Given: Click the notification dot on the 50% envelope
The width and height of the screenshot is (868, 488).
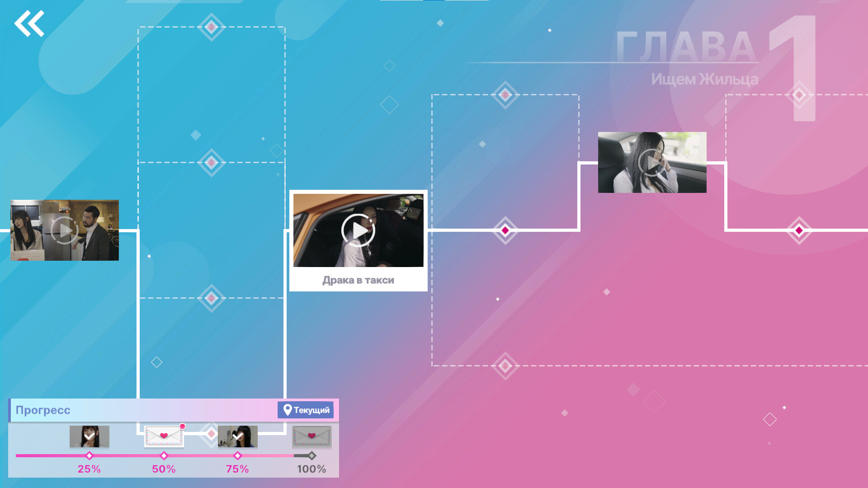Looking at the screenshot, I should (183, 426).
